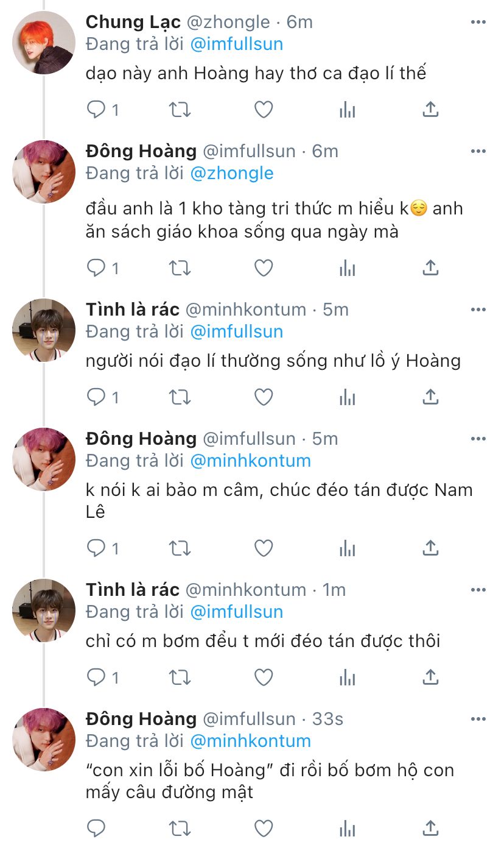This screenshot has width=504, height=842.
Task: Like the 'kho tàng tri thức' tweet
Action: tap(263, 268)
